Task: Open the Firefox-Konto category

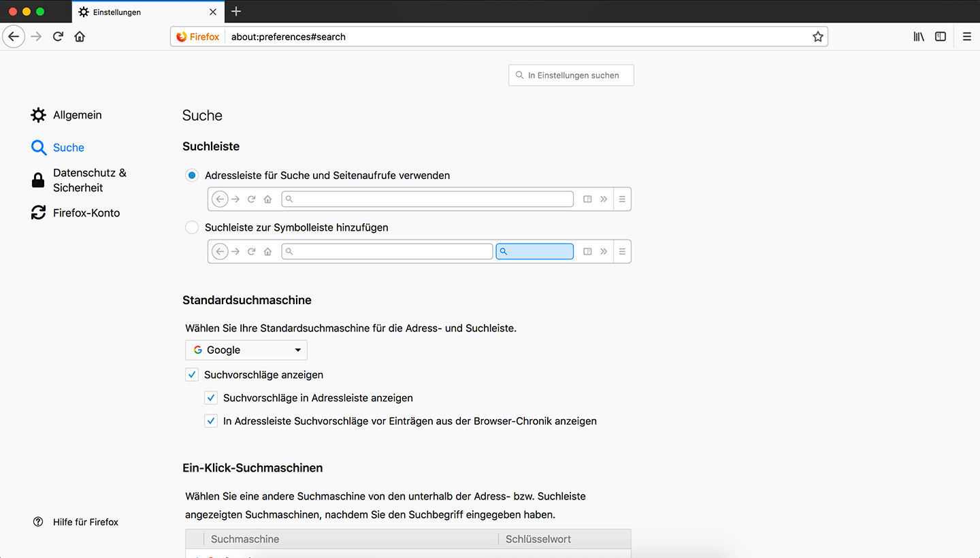Action: (76, 213)
